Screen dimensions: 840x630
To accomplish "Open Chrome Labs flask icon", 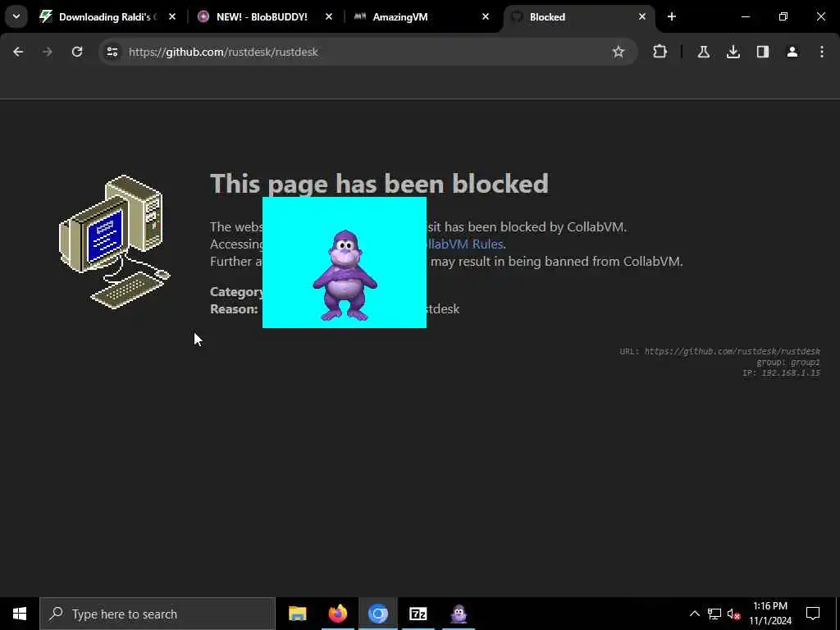I will [704, 52].
